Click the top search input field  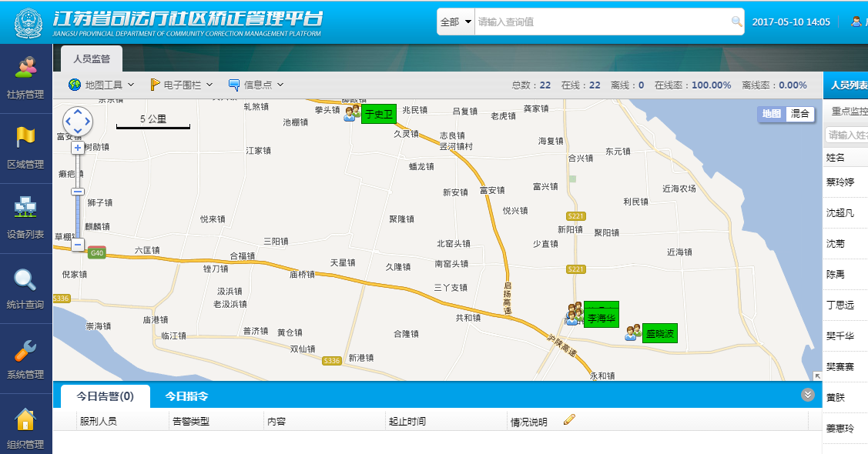[x=602, y=22]
